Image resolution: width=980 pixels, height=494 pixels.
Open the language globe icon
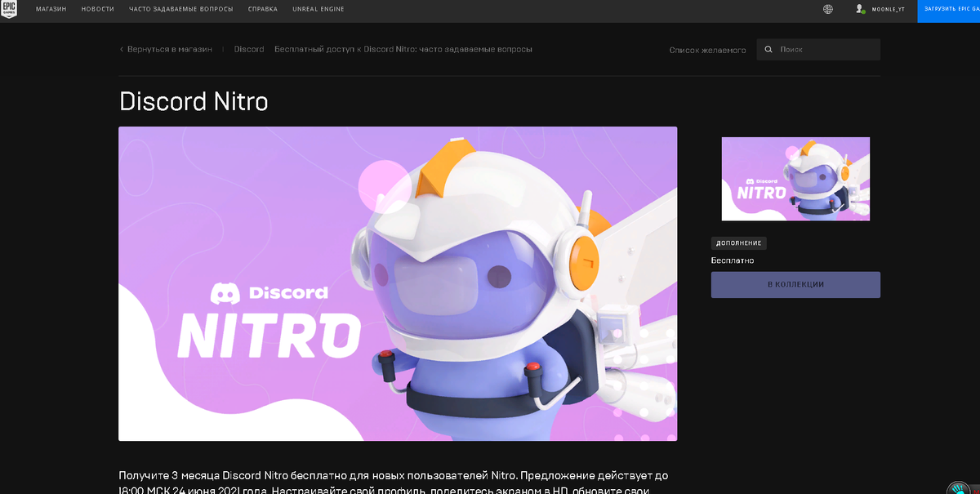[x=828, y=9]
